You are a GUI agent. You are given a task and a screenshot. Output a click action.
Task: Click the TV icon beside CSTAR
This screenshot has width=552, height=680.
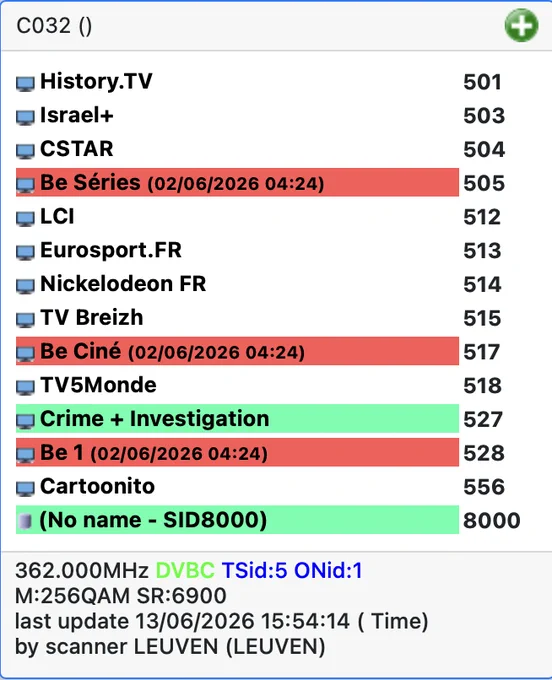pyautogui.click(x=25, y=151)
